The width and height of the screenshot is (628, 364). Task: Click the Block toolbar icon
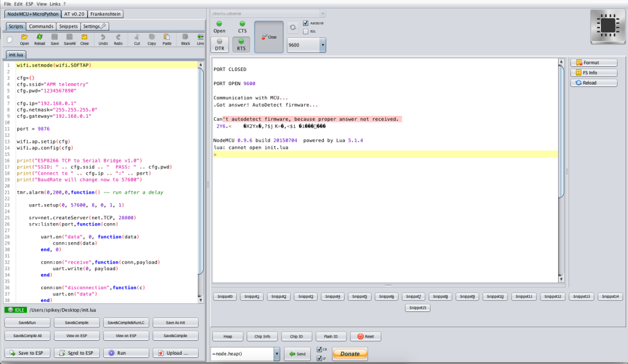click(x=185, y=39)
